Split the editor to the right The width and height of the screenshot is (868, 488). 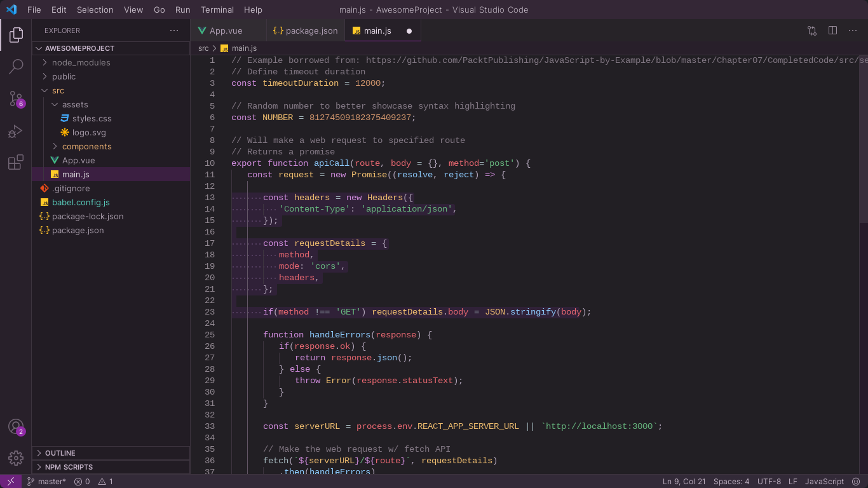(x=832, y=30)
